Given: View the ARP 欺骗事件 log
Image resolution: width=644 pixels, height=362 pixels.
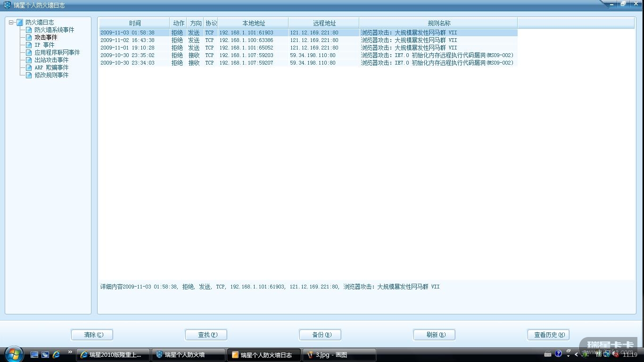Looking at the screenshot, I should coord(51,67).
